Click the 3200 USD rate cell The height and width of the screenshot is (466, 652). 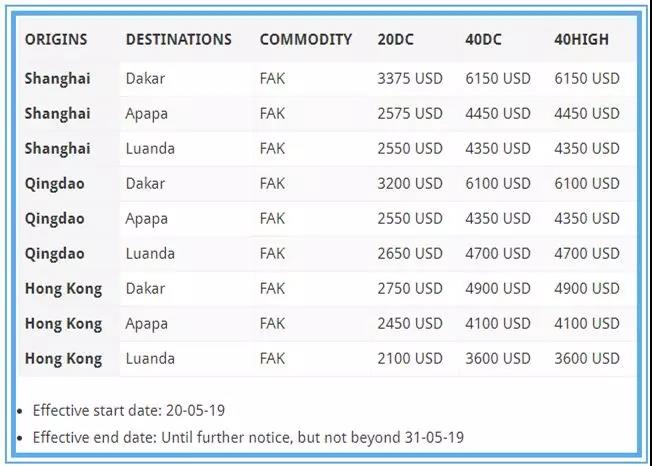click(x=410, y=183)
